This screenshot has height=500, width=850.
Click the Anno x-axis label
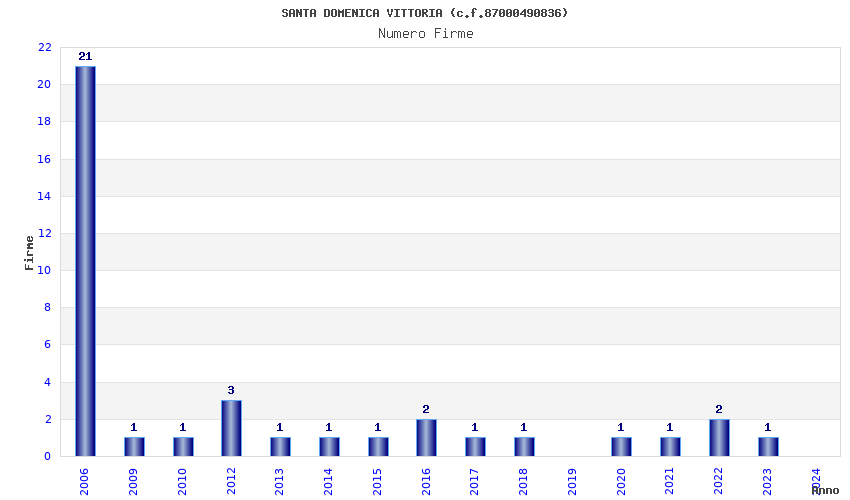pyautogui.click(x=825, y=490)
